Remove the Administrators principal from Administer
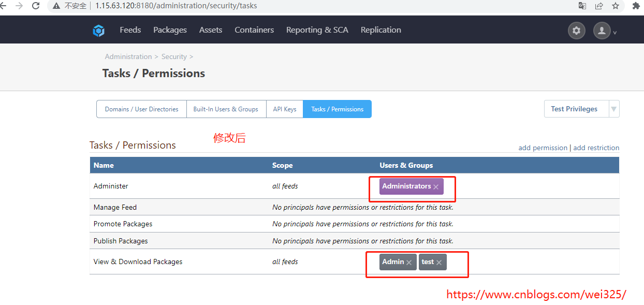Screen dimensions: 644x305 (436, 186)
